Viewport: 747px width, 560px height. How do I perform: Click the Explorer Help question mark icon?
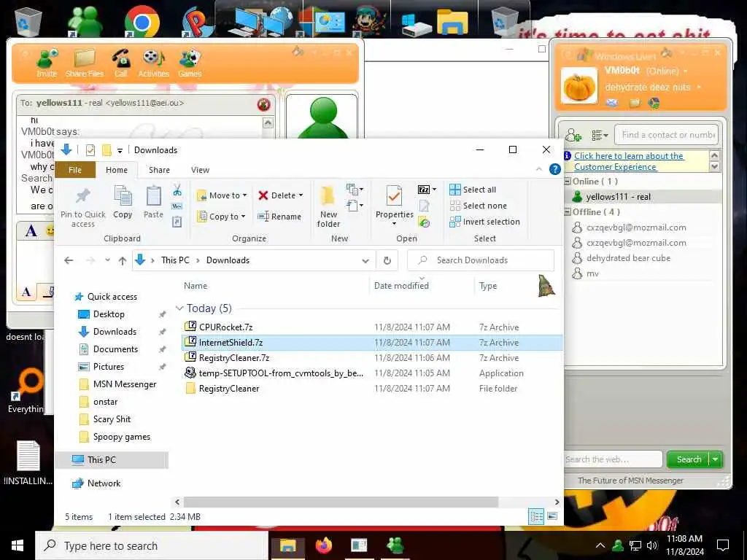click(554, 169)
